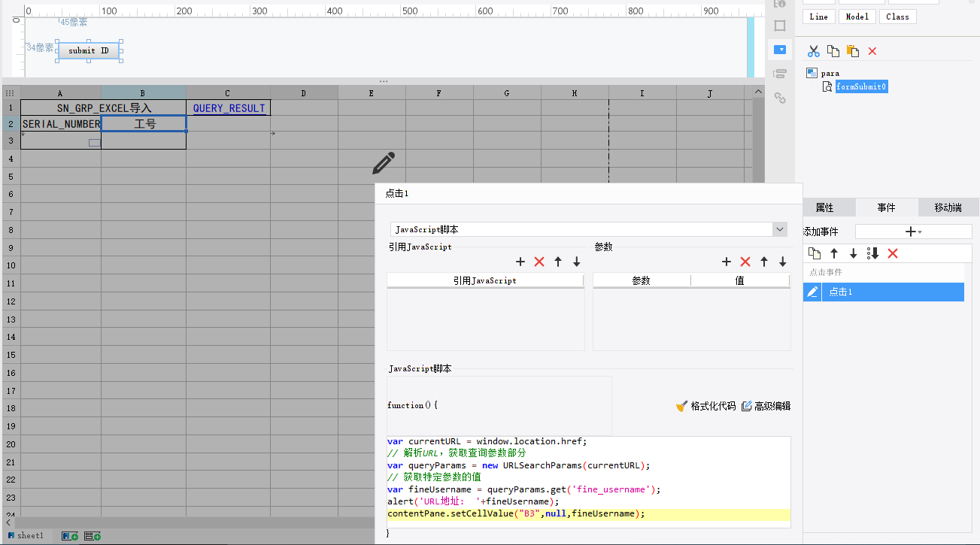Image resolution: width=980 pixels, height=545 pixels.
Task: Click the Line button
Action: coord(819,17)
